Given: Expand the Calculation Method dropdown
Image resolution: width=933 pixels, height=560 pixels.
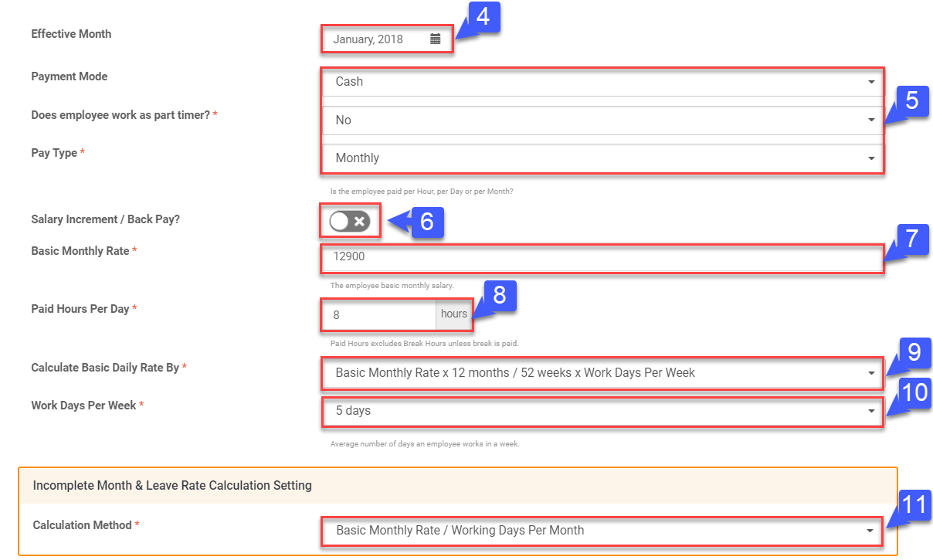Looking at the screenshot, I should tap(602, 531).
